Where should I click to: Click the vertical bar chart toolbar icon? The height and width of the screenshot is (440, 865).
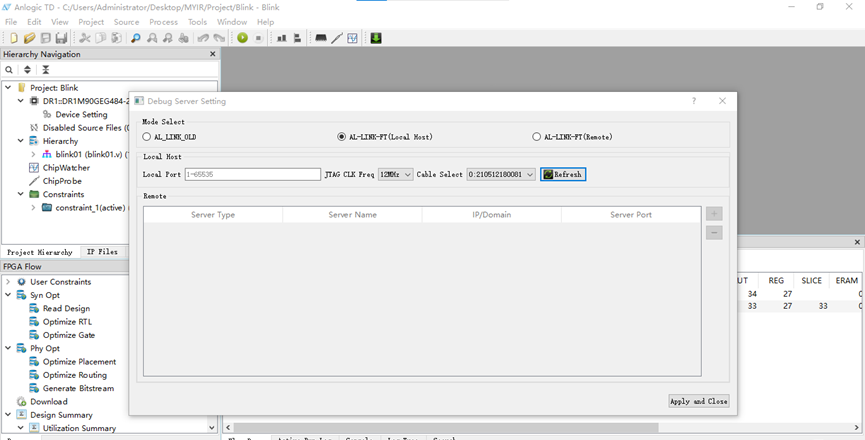point(281,38)
